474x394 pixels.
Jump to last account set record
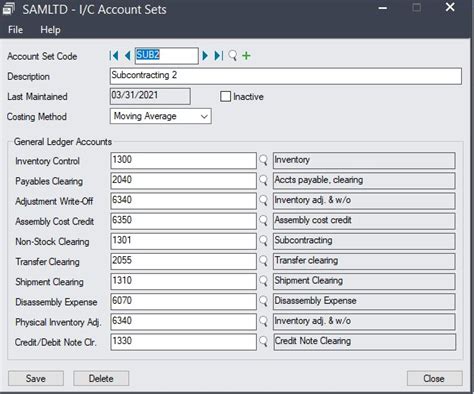pos(219,56)
